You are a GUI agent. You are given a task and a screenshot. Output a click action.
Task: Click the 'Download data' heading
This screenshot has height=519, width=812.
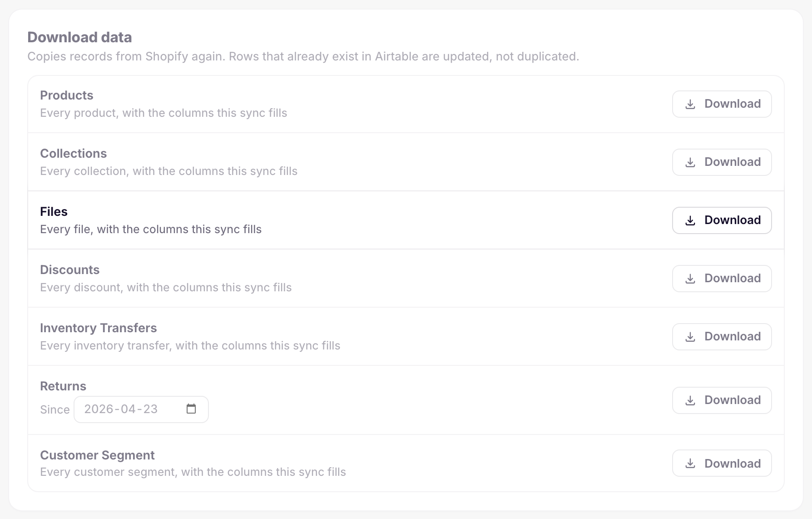tap(79, 37)
